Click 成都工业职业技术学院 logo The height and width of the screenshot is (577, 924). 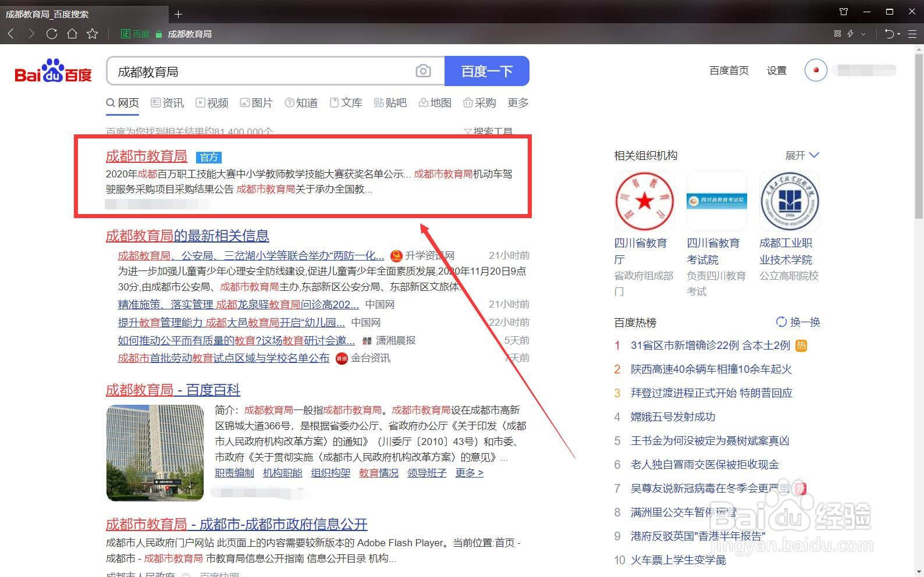(790, 201)
